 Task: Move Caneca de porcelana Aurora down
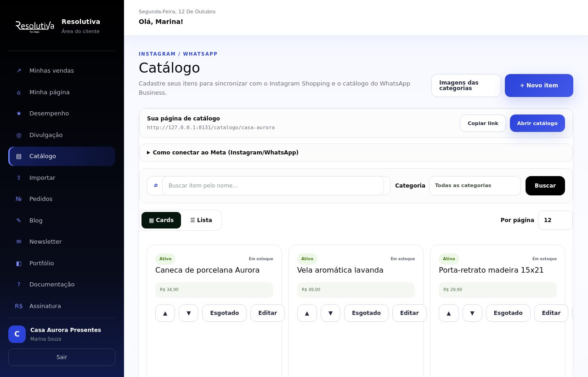(188, 313)
